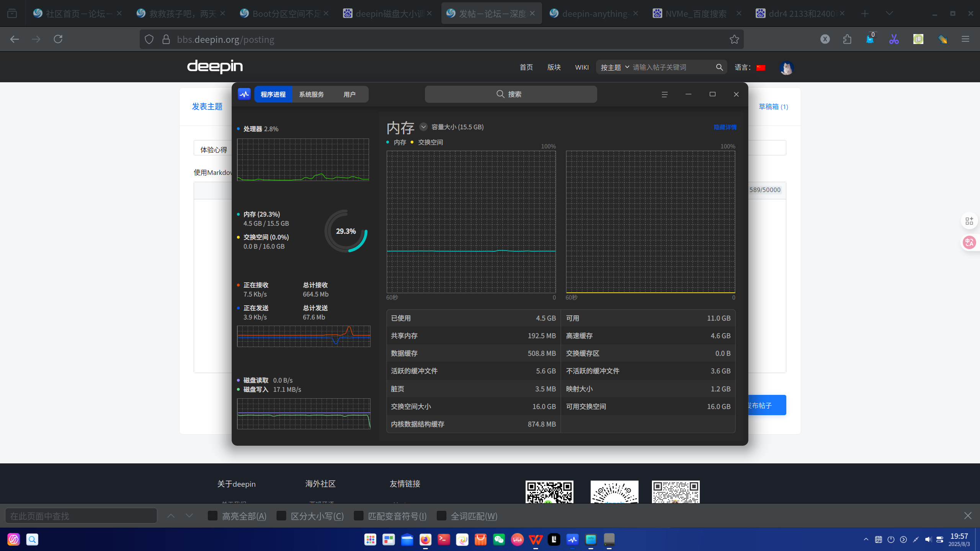980x551 pixels.
Task: Open the launcher grid in taskbar
Action: coord(370,540)
